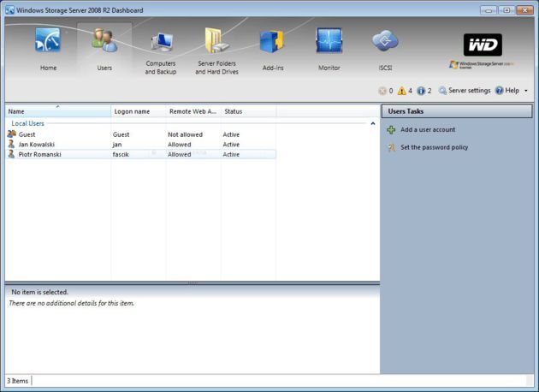
Task: Sort by Remote Web A... column header
Action: tap(193, 111)
